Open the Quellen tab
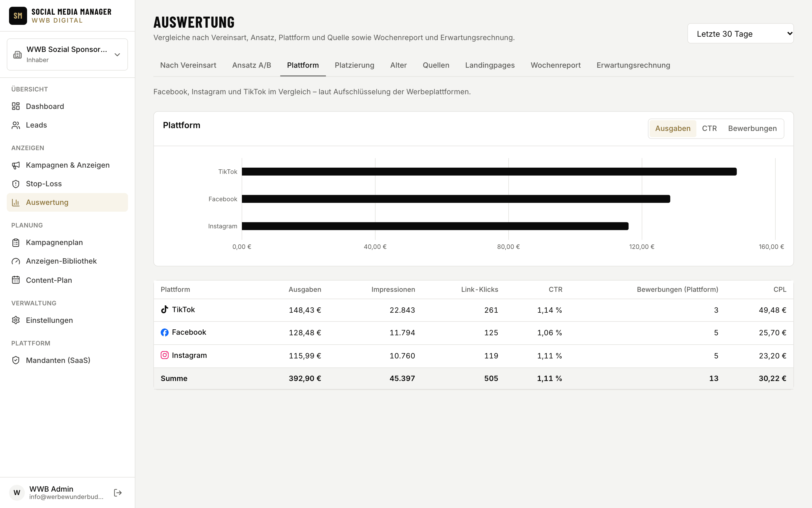812x508 pixels. 436,65
